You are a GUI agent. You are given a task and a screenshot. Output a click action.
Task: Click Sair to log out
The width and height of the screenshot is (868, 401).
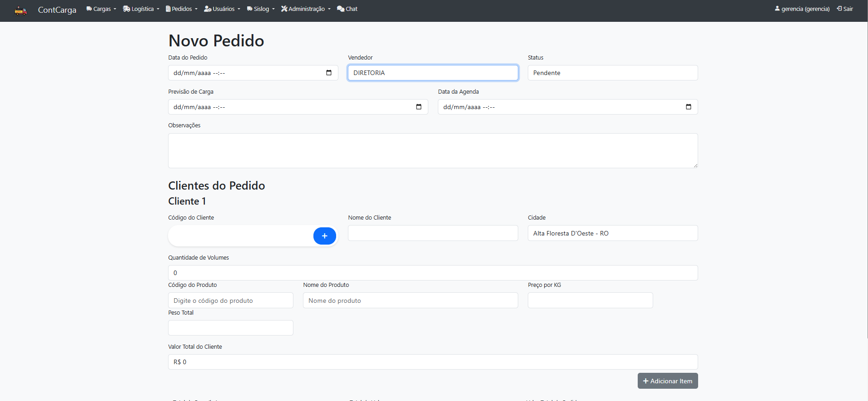pyautogui.click(x=845, y=9)
